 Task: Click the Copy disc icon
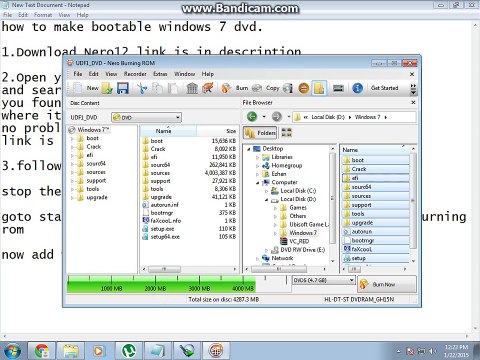tap(257, 88)
